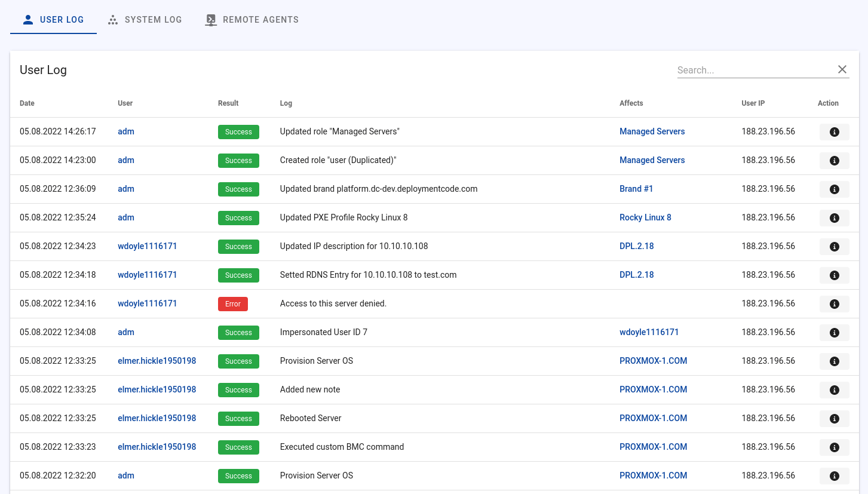This screenshot has height=494, width=868.
Task: Show details for 'Impersonated User ID 7' entry
Action: (834, 333)
